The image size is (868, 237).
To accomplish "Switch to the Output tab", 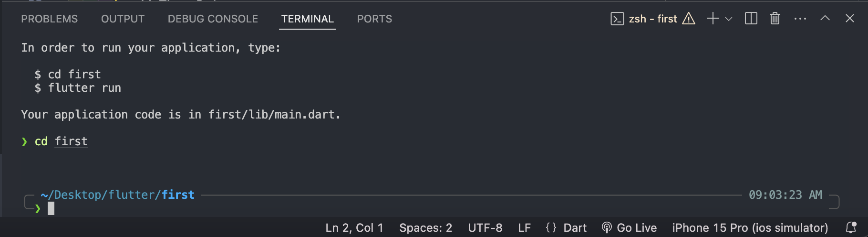I will point(123,19).
